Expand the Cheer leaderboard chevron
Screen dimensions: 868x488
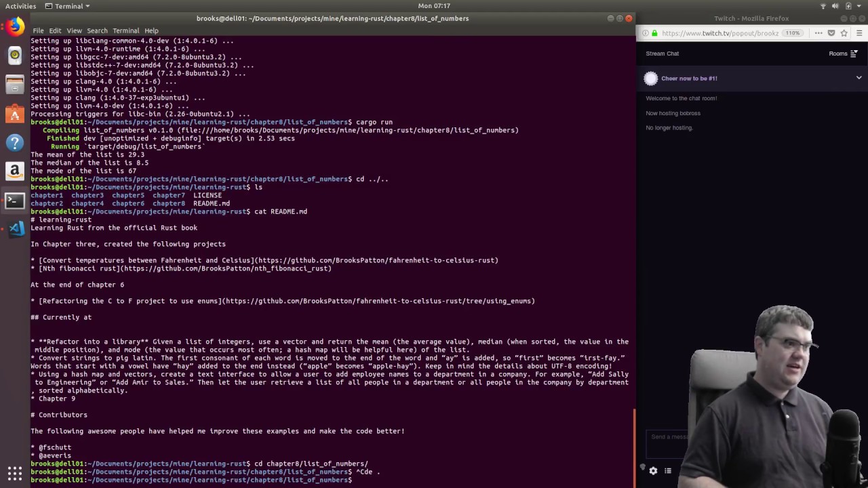click(859, 78)
